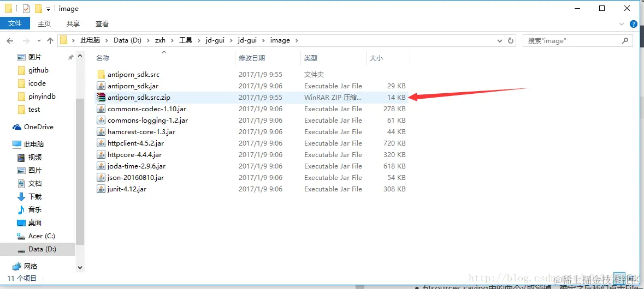The width and height of the screenshot is (644, 289).
Task: Click the 14 KB size cell
Action: [397, 98]
